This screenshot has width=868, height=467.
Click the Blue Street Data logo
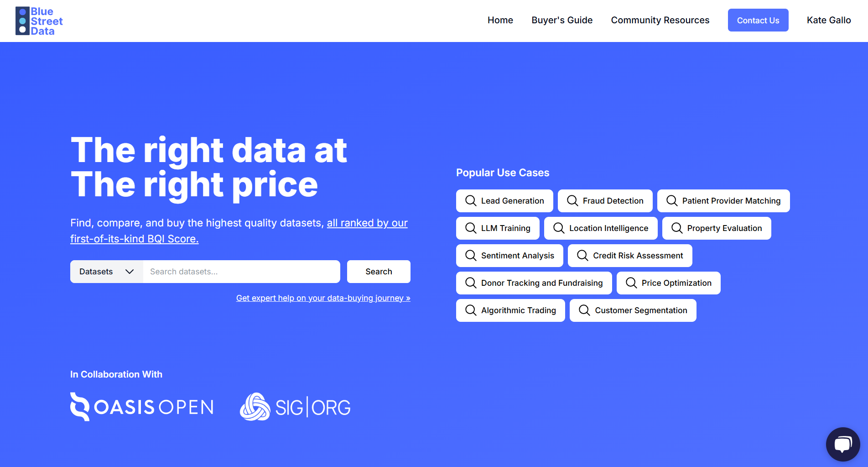coord(39,21)
